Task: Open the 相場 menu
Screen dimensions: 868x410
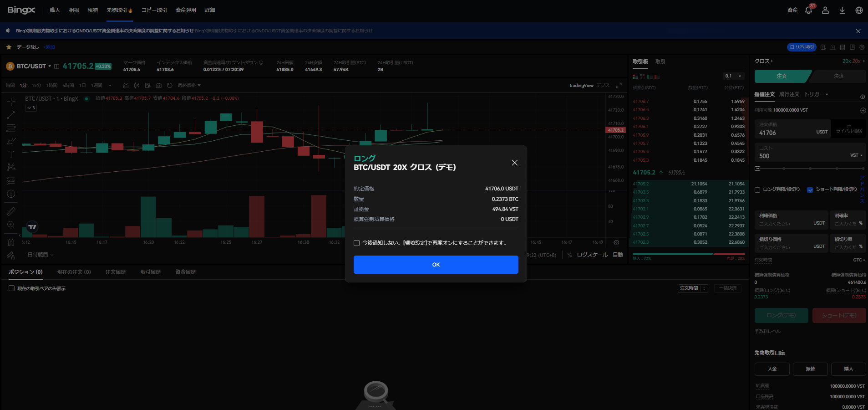Action: tap(74, 10)
